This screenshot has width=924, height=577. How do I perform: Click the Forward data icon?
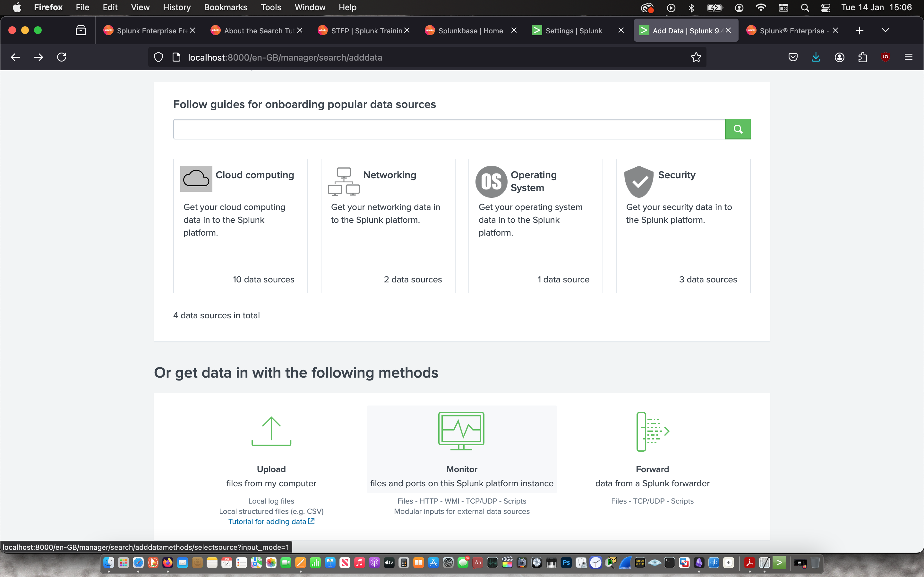[652, 431]
